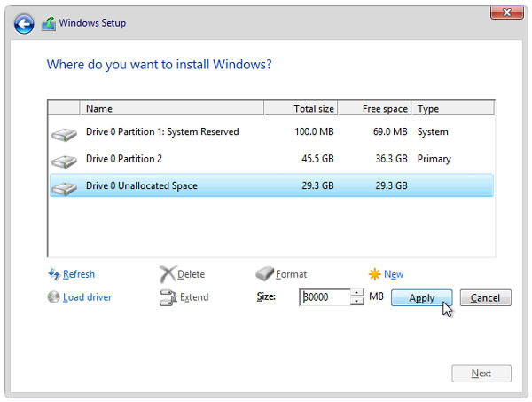This screenshot has height=402, width=532.
Task: Click the 36.3 GB free space cell
Action: point(391,159)
